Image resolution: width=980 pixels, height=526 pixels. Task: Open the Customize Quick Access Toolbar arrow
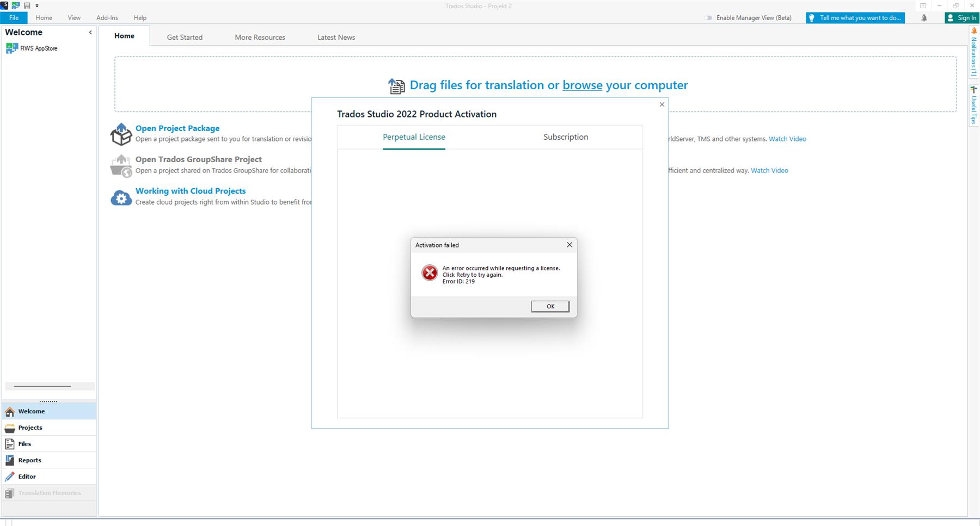click(37, 5)
